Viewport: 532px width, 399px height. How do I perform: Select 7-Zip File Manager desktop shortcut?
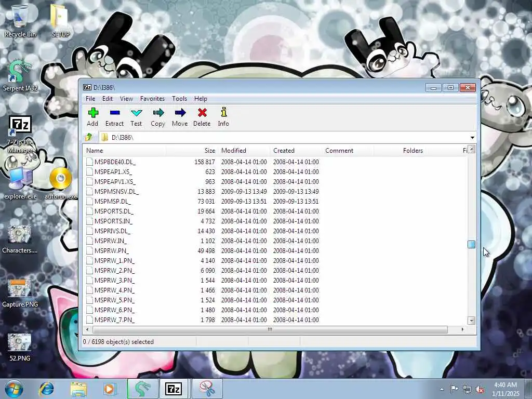[20, 135]
